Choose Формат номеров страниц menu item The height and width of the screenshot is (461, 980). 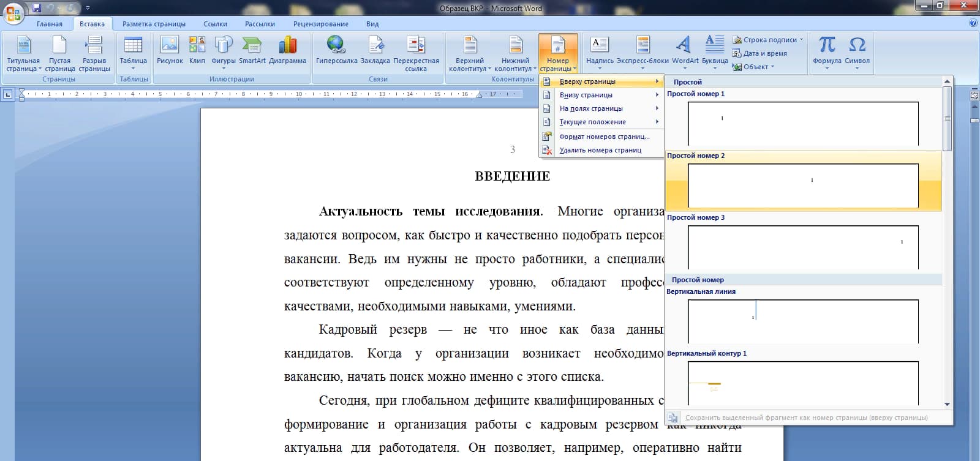click(604, 137)
